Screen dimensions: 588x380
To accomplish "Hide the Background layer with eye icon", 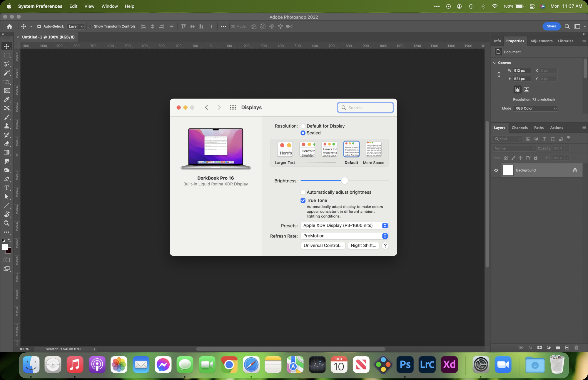I will (496, 170).
